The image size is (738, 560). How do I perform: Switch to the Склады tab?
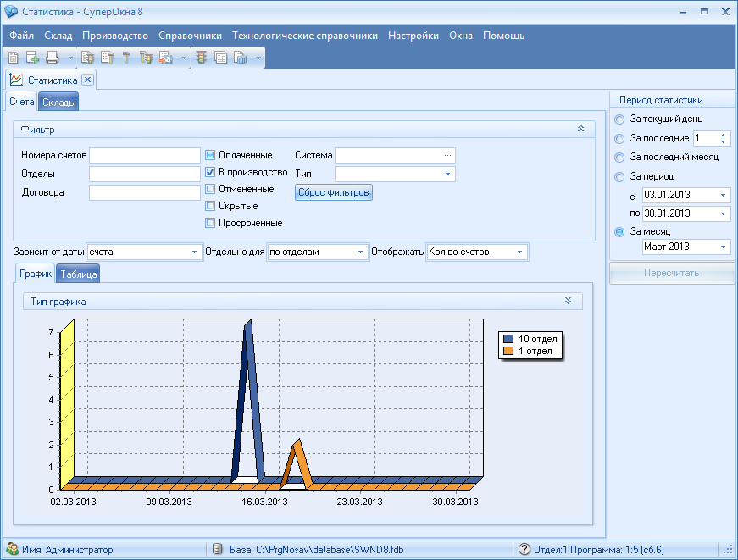[x=58, y=103]
